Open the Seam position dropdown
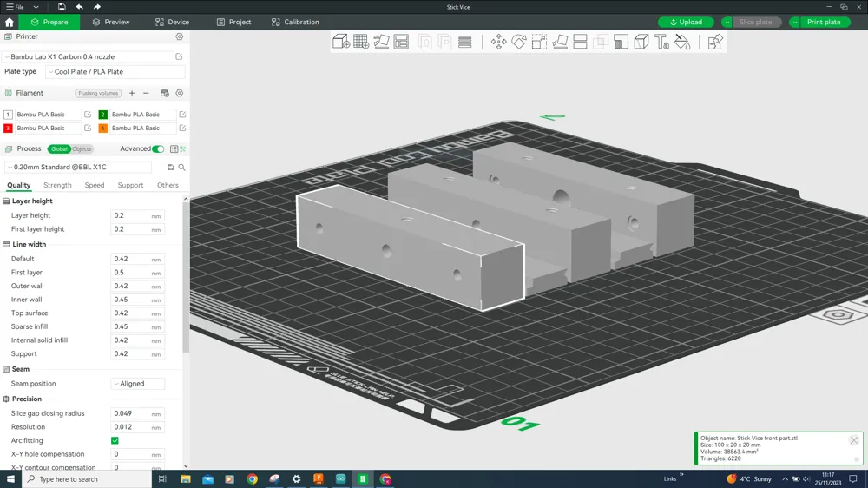Screen dimensions: 868x488 click(137, 384)
